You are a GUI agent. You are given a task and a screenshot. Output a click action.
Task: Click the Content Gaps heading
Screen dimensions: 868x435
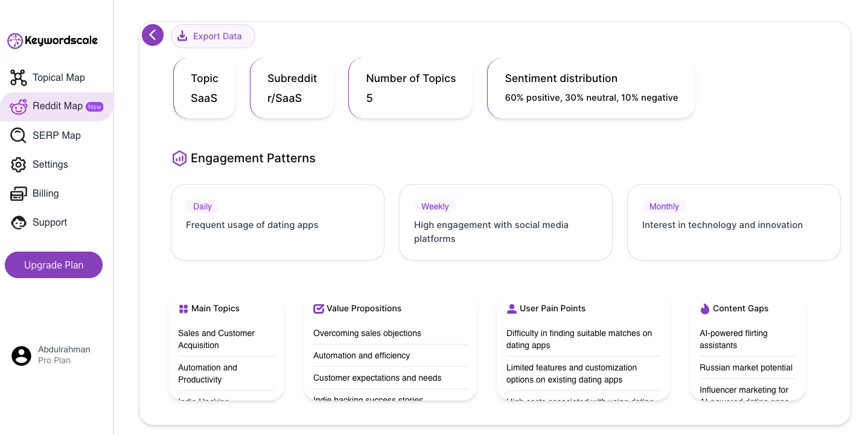pos(741,308)
